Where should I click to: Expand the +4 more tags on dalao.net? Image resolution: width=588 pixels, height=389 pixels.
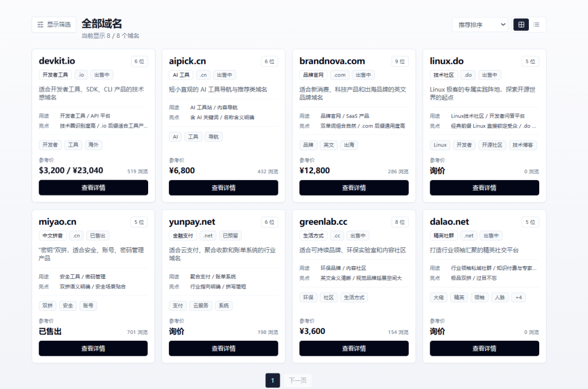pos(519,298)
